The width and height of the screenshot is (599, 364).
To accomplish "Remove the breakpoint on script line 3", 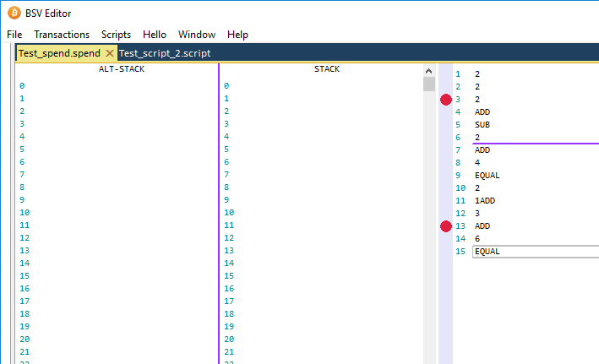I will [446, 100].
